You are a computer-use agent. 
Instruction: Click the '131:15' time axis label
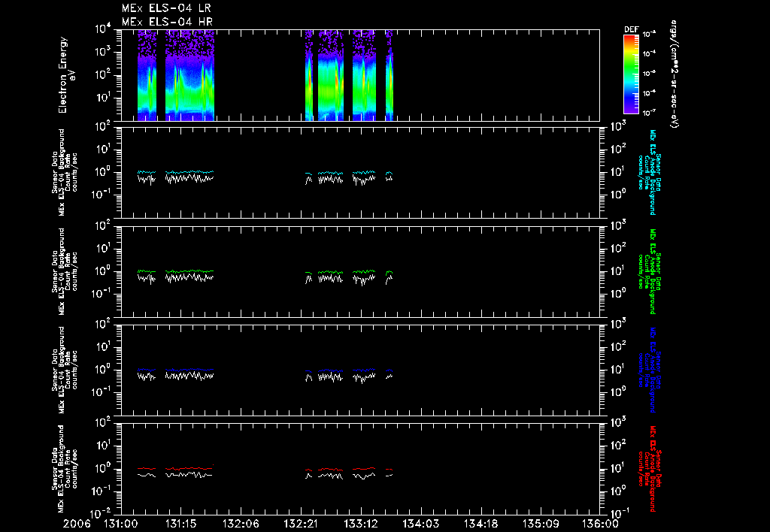click(181, 524)
